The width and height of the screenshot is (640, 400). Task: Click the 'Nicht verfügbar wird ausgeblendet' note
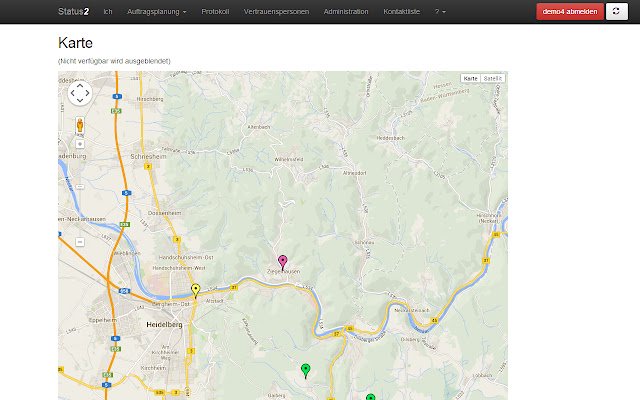[x=114, y=61]
